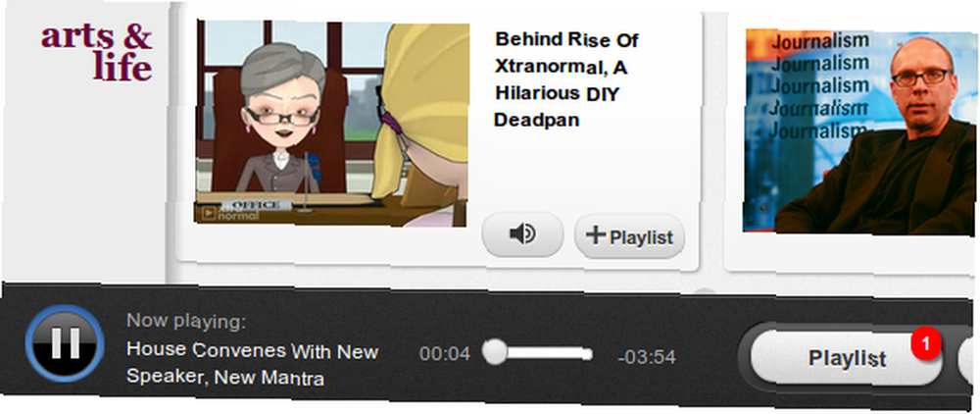Viewport: 980px width, 414px height.
Task: Open the Journalism story thumbnail
Action: [x=860, y=132]
